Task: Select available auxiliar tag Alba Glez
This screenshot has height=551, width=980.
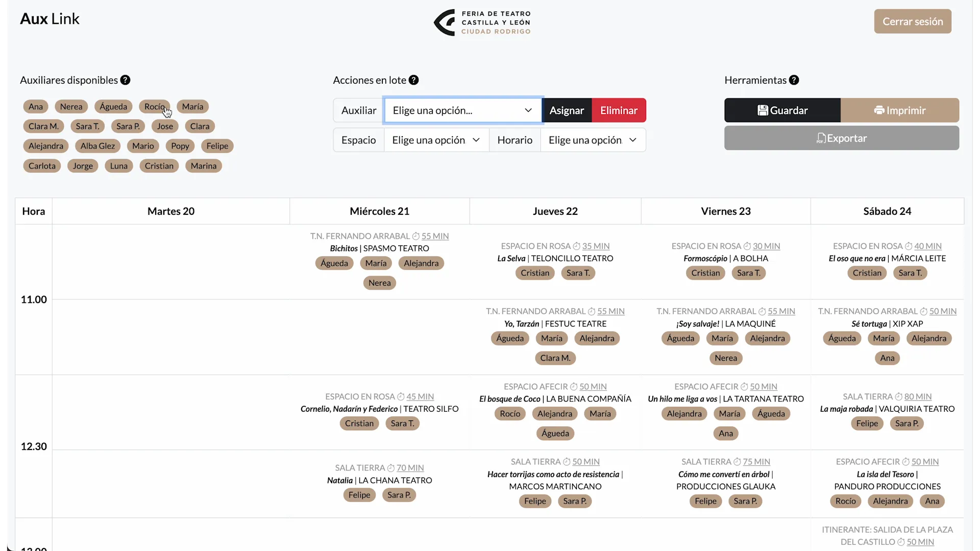Action: click(x=97, y=146)
